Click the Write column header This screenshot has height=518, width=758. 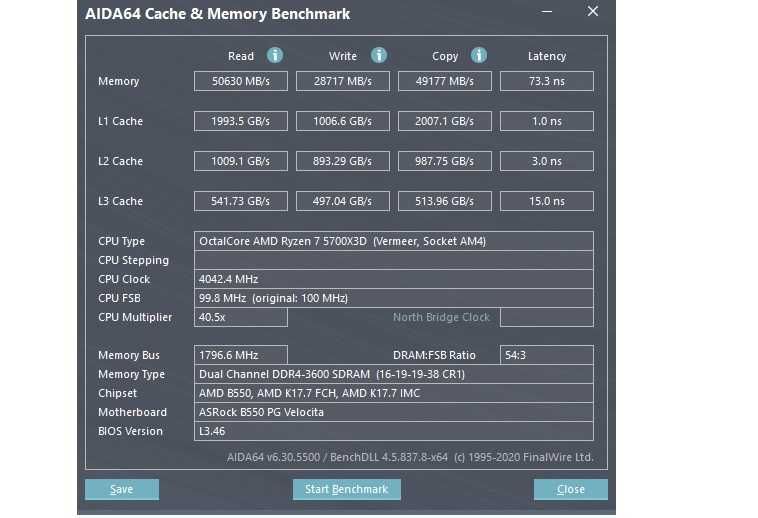coord(343,57)
